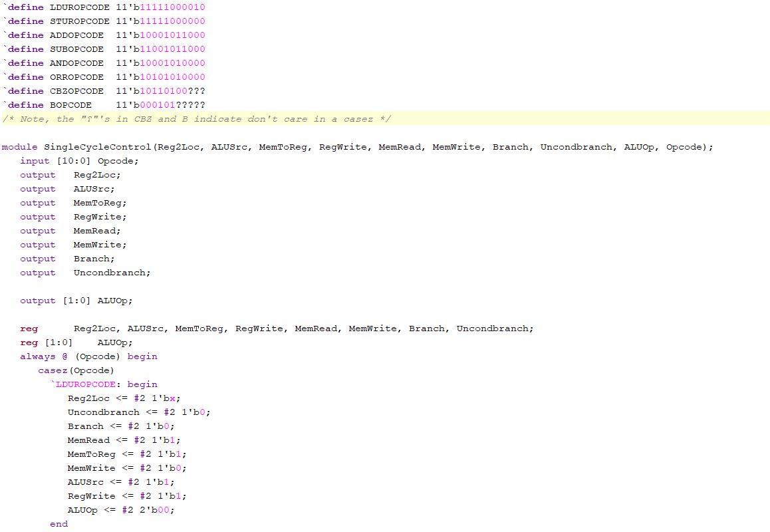This screenshot has width=770, height=532.
Task: Click the module name SingleCycleControl
Action: click(x=97, y=147)
